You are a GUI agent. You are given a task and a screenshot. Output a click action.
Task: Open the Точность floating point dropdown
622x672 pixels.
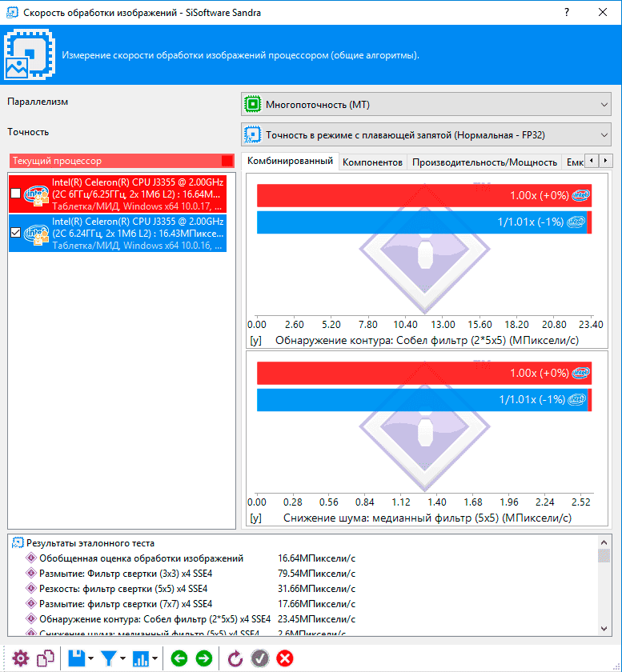pos(426,134)
